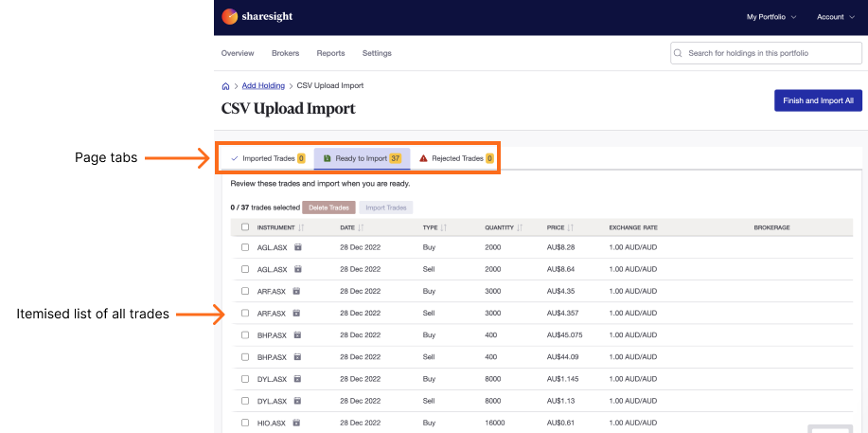The width and height of the screenshot is (868, 433).
Task: Click the icon beside BHP.ASX in Sell row
Action: [297, 357]
